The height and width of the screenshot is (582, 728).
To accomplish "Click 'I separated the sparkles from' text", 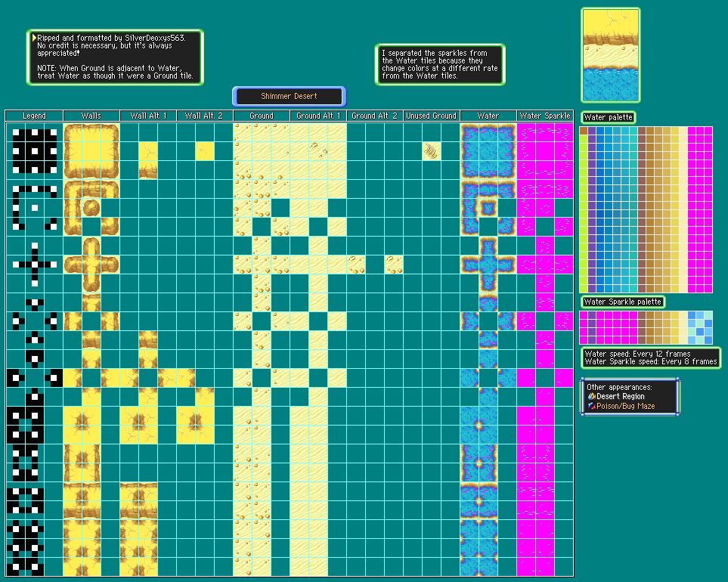I will tap(435, 54).
